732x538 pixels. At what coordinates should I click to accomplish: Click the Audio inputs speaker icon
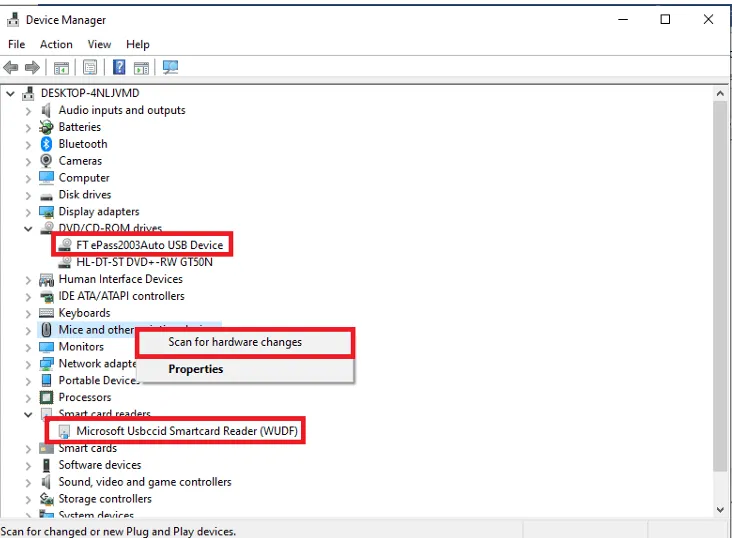(46, 110)
